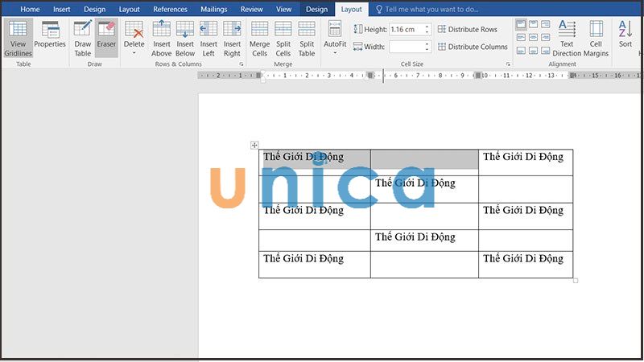Select Align Top Left alignment
The width and height of the screenshot is (644, 362).
[521, 25]
